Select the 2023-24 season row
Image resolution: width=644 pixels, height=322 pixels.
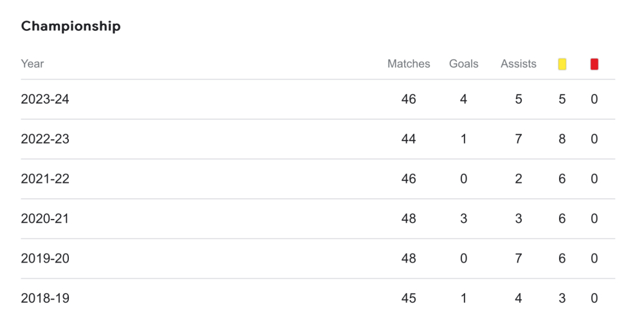click(45, 100)
